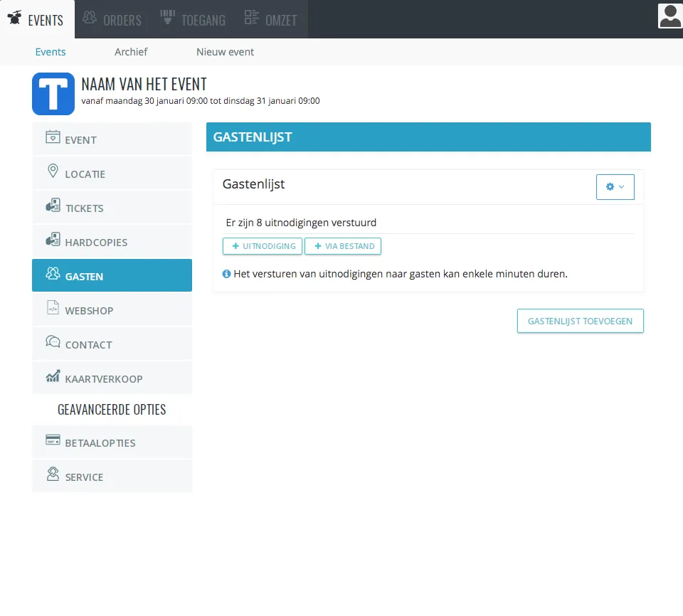Click the credit card Betaalopties icon
683x616 pixels.
[53, 440]
